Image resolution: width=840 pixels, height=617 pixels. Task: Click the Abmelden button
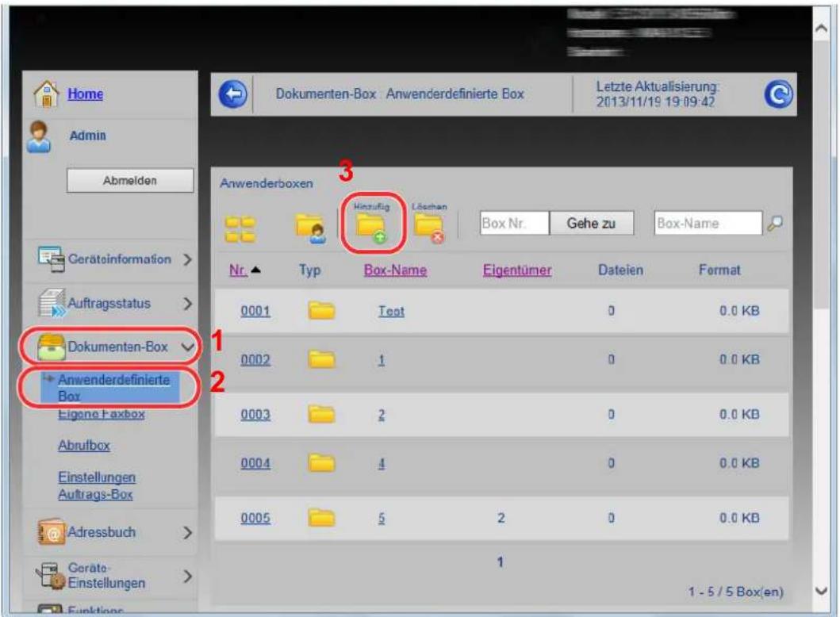(x=130, y=181)
